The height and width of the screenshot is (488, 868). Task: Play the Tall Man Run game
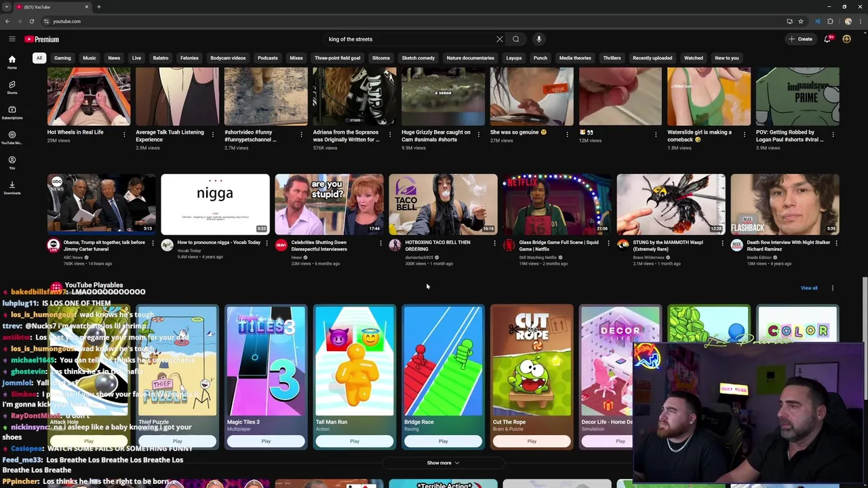pos(355,441)
